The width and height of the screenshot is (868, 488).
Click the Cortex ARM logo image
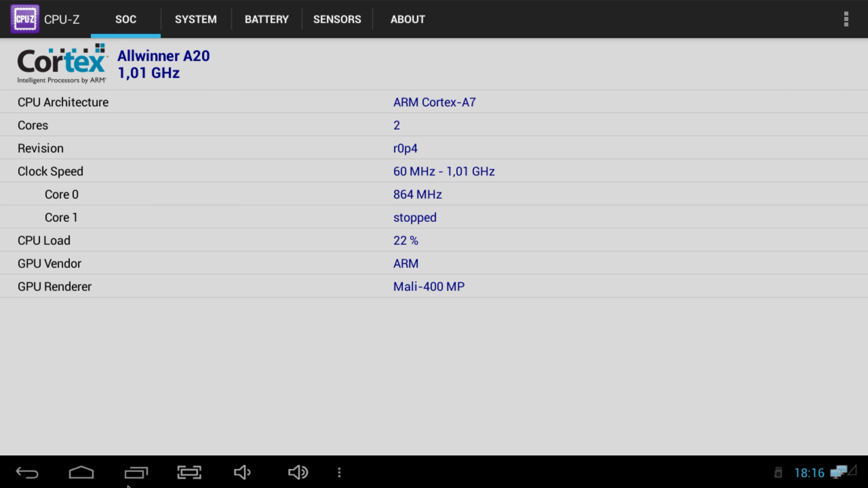click(62, 64)
